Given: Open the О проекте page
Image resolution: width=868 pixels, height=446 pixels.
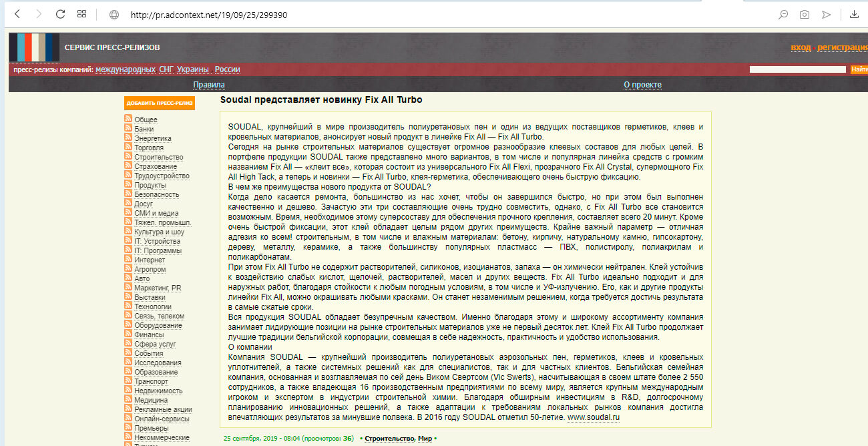Looking at the screenshot, I should pyautogui.click(x=642, y=85).
